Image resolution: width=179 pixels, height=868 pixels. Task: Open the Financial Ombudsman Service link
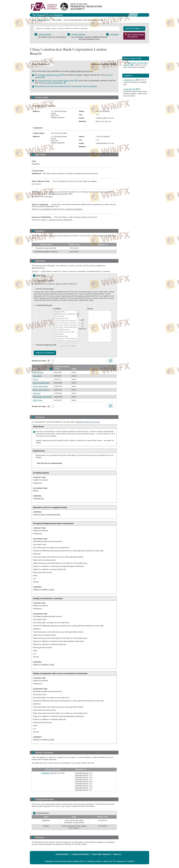49,75
